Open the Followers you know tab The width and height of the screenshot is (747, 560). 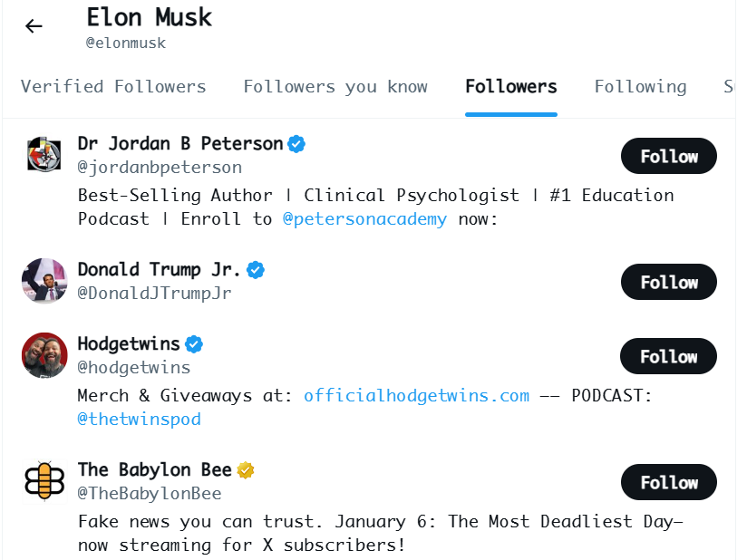335,87
